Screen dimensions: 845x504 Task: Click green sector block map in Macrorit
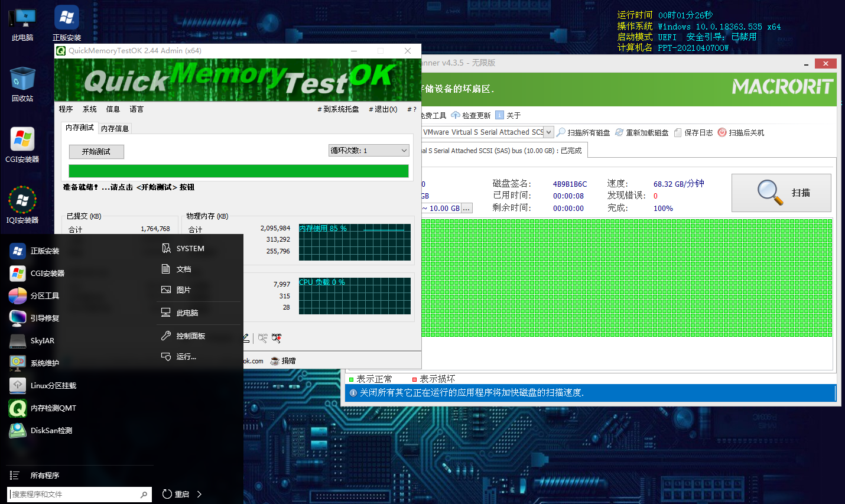coord(627,278)
